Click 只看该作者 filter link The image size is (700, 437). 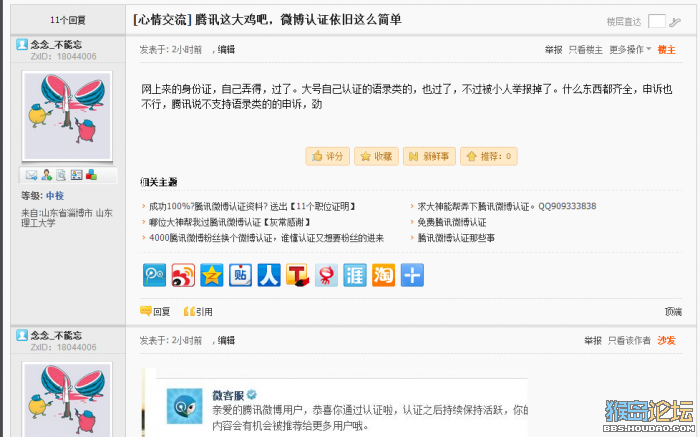629,341
